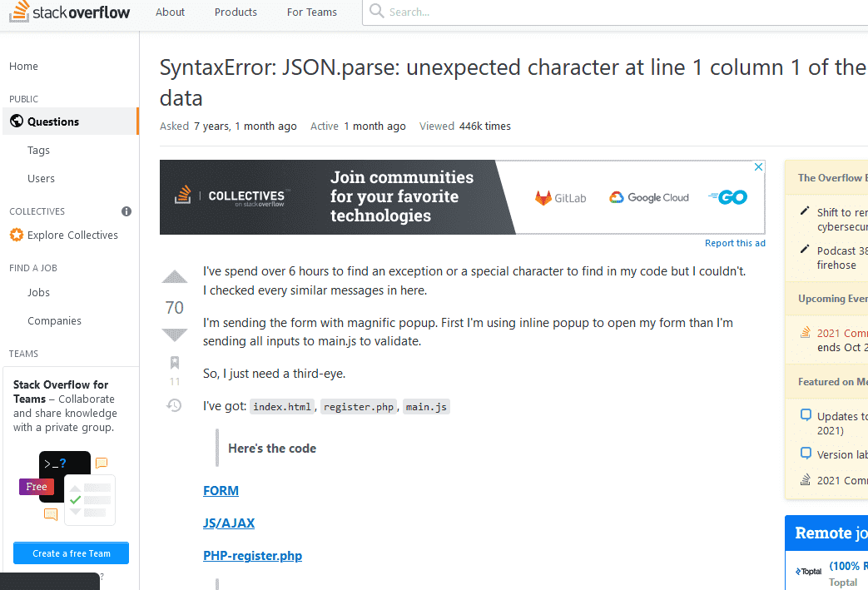Click the Collectives info icon

(126, 211)
